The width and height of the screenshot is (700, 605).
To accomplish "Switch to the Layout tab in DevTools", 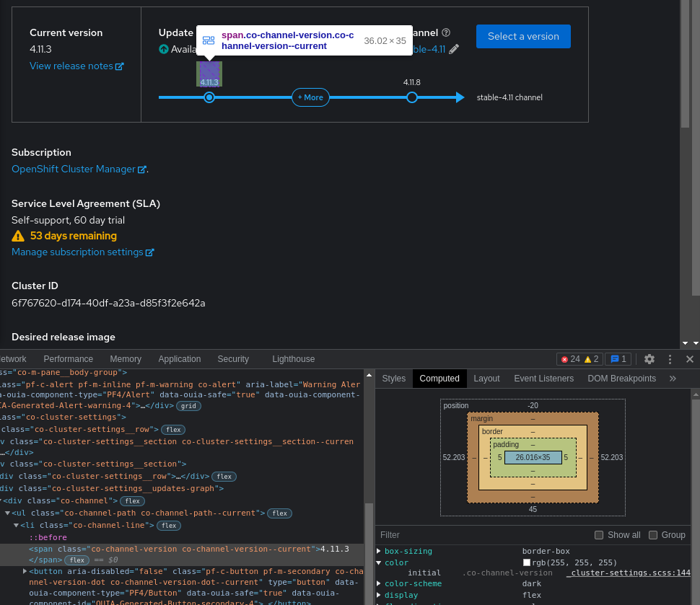I will (487, 378).
